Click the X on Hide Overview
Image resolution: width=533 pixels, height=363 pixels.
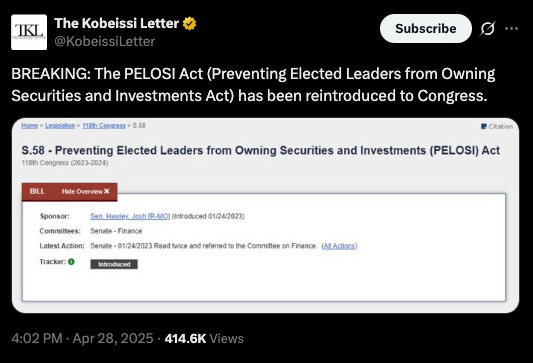[x=107, y=191]
